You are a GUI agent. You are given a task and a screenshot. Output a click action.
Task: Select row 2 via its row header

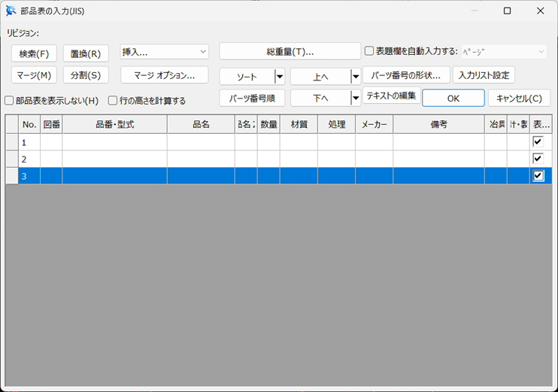[12, 159]
